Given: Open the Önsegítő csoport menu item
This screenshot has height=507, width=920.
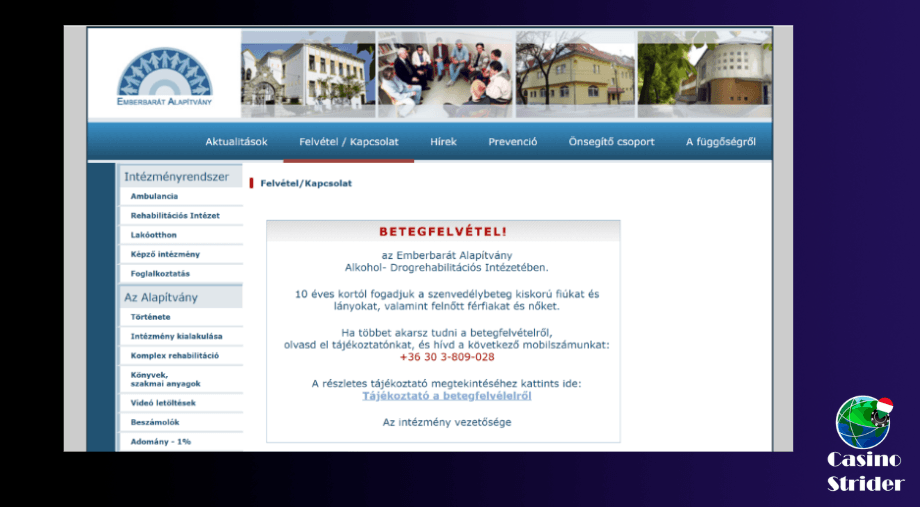Looking at the screenshot, I should [611, 142].
